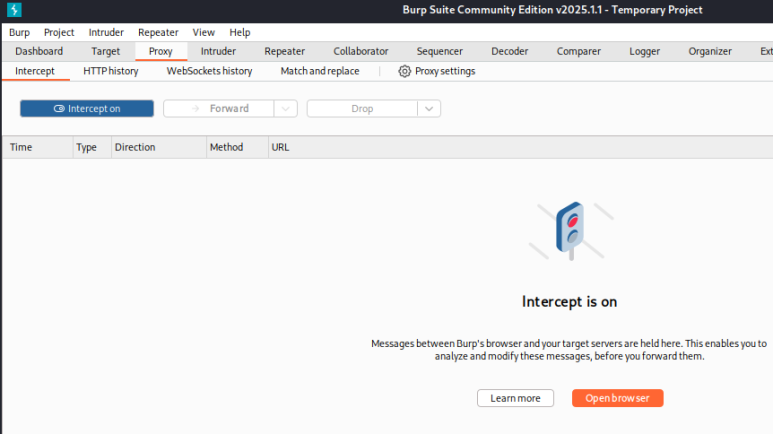The image size is (773, 434).
Task: Sort by the Direction column header
Action: coord(159,147)
